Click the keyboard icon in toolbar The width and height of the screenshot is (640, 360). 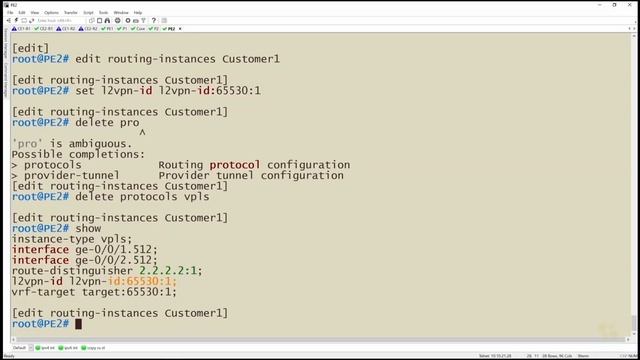(136, 21)
